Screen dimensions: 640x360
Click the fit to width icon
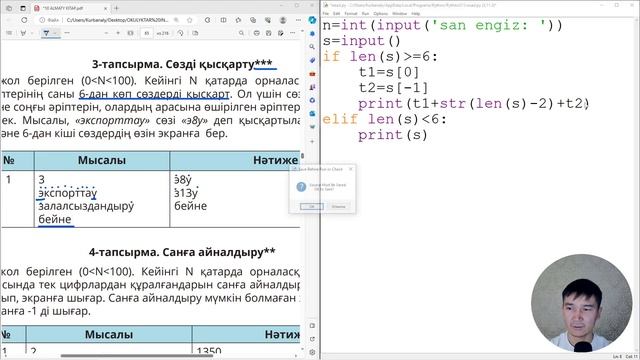(131, 33)
